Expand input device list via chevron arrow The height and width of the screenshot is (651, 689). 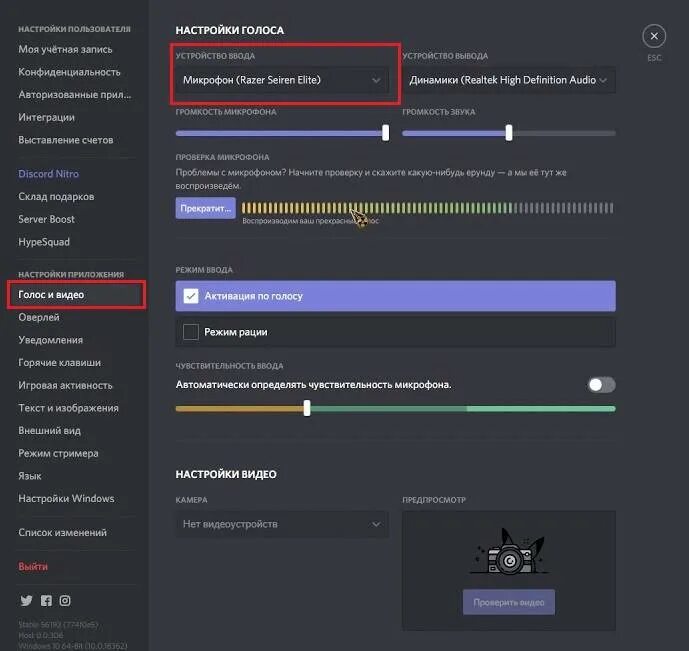[376, 80]
